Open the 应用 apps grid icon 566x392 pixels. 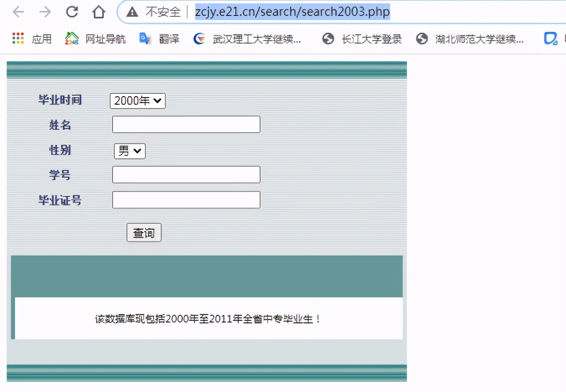[x=18, y=39]
